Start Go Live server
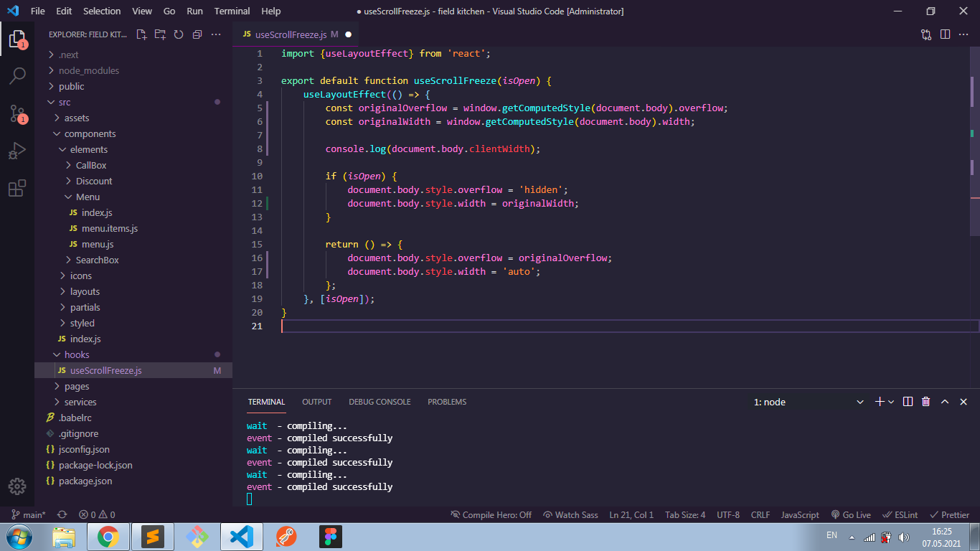 tap(851, 514)
